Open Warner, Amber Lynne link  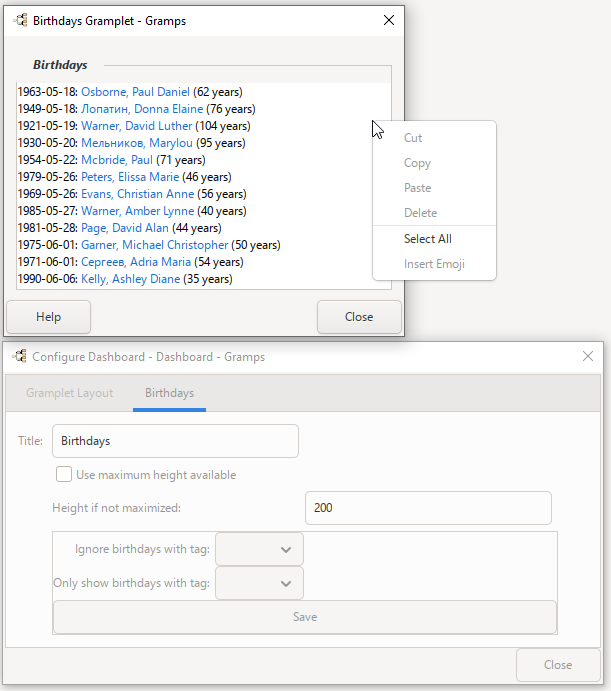coord(138,211)
